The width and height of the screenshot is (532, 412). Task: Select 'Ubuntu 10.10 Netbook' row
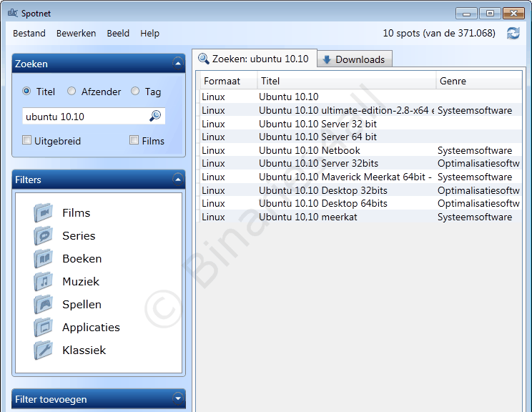point(360,150)
